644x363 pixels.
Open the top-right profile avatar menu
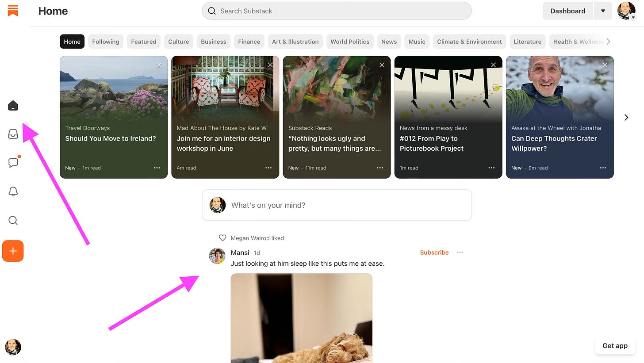626,11
